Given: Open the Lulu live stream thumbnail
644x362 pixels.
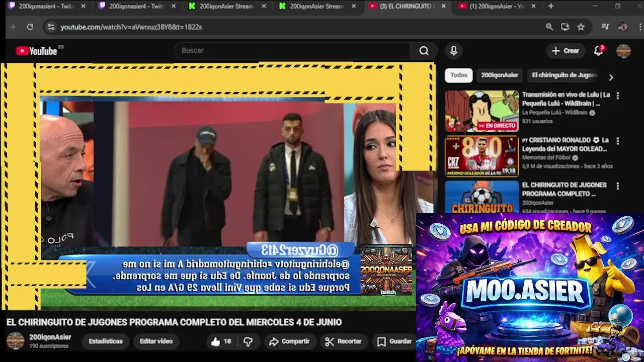Looking at the screenshot, I should [x=481, y=111].
